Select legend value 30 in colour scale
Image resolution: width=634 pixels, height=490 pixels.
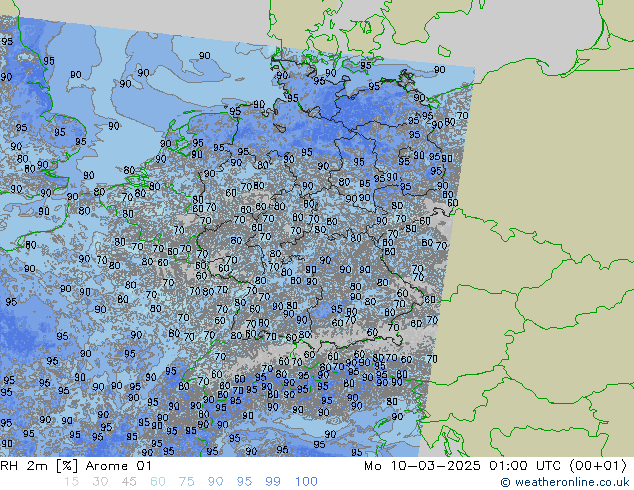(100, 482)
